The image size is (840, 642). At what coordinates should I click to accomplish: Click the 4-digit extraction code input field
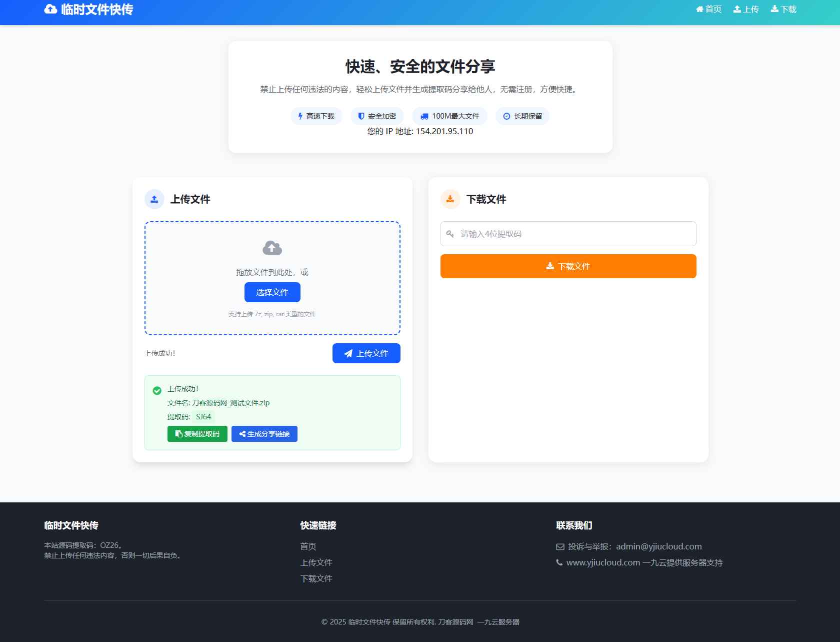(568, 233)
